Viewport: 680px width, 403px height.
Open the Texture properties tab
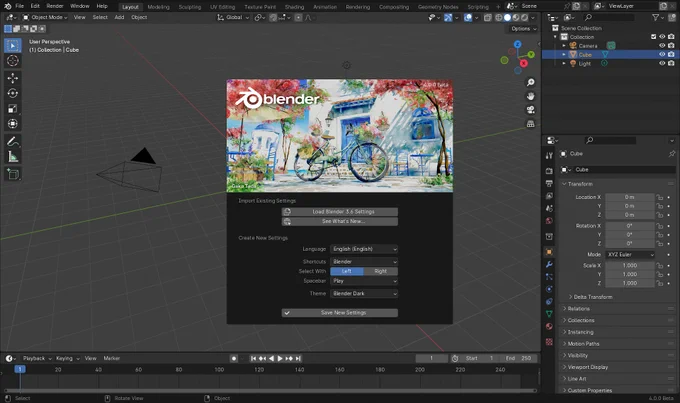pyautogui.click(x=549, y=342)
